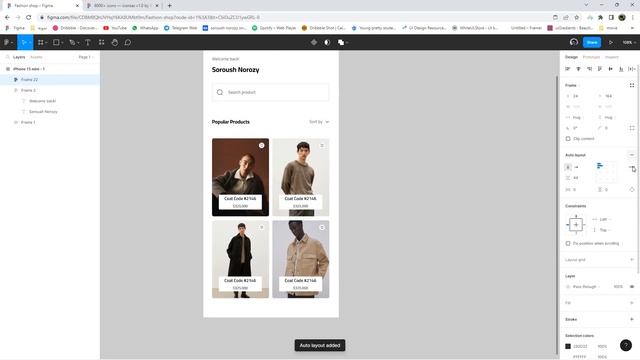Click the dark selection color swatch
Image resolution: width=640 pixels, height=360 pixels.
(568, 346)
